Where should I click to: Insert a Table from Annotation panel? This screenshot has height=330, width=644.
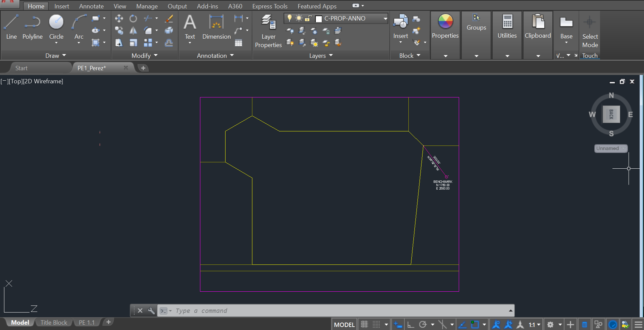(239, 43)
